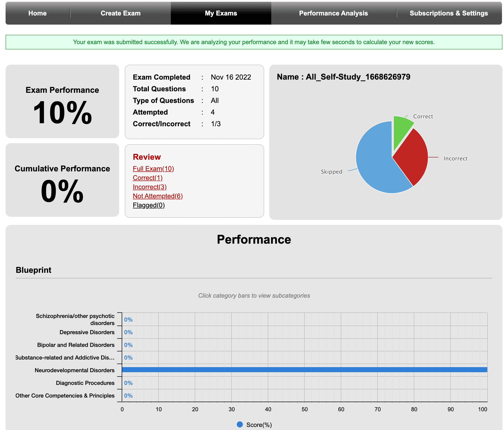504x430 pixels.
Task: Expand Create Exam navigation menu
Action: (x=121, y=13)
